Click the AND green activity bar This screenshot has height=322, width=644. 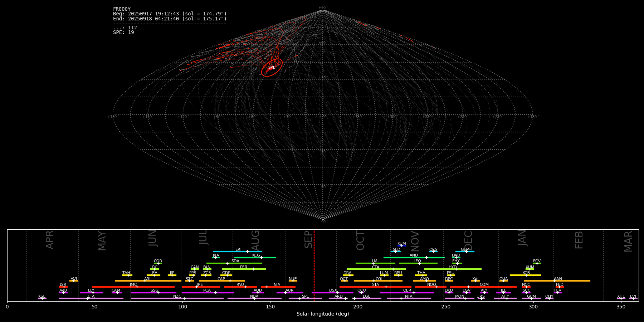click(414, 257)
